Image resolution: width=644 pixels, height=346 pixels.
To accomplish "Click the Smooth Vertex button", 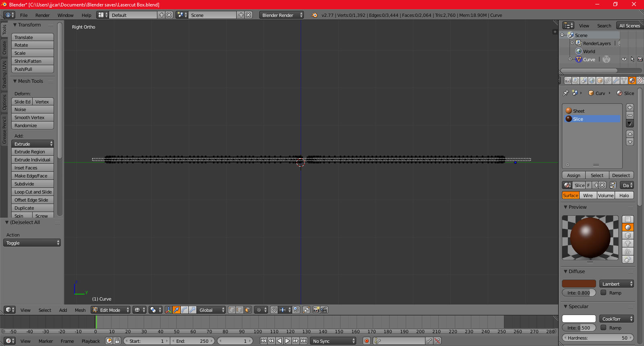I will pos(33,117).
